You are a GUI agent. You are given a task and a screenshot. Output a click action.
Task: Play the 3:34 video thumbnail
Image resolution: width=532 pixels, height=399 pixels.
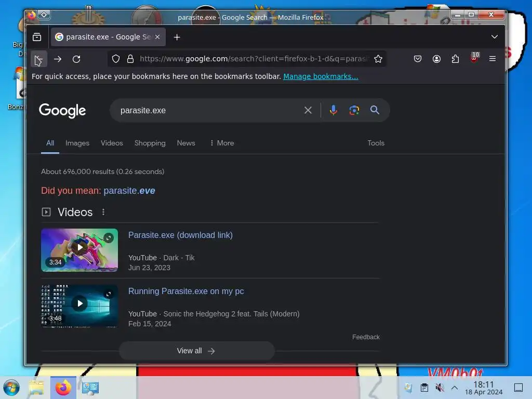tap(79, 250)
